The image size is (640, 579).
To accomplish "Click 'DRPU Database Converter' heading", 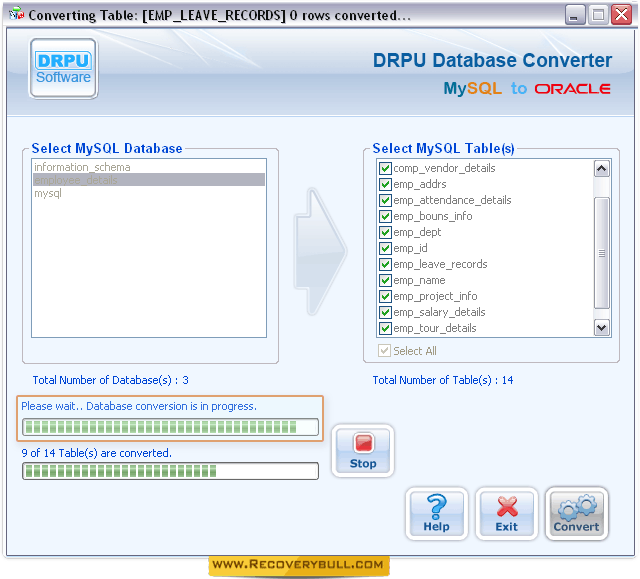I will tap(492, 60).
